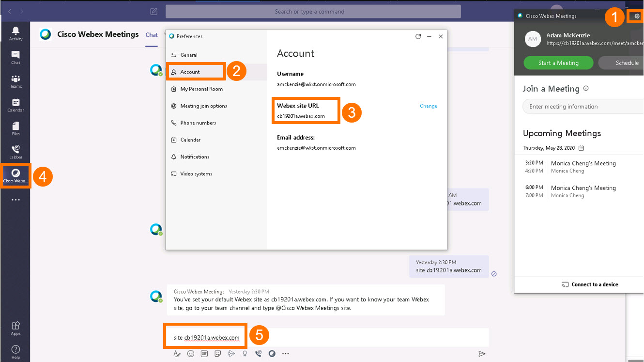This screenshot has height=362, width=644.
Task: Open Apps store in Teams sidebar
Action: pyautogui.click(x=15, y=328)
